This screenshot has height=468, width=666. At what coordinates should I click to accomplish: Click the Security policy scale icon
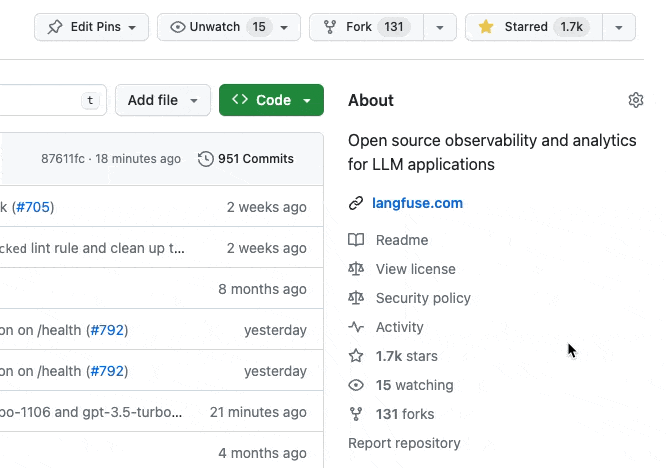[x=355, y=298]
